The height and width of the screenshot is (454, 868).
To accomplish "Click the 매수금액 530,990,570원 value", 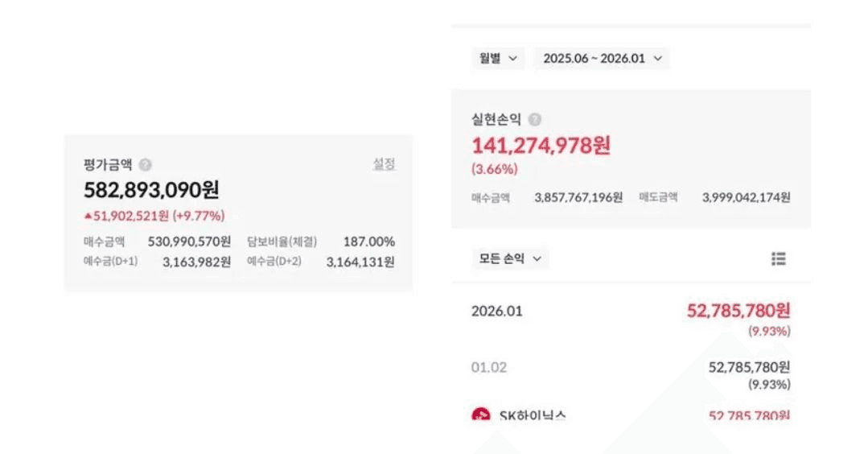I will click(189, 241).
